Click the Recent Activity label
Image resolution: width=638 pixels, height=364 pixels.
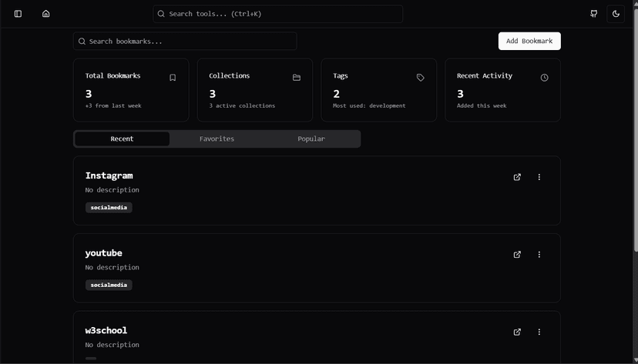pyautogui.click(x=485, y=76)
